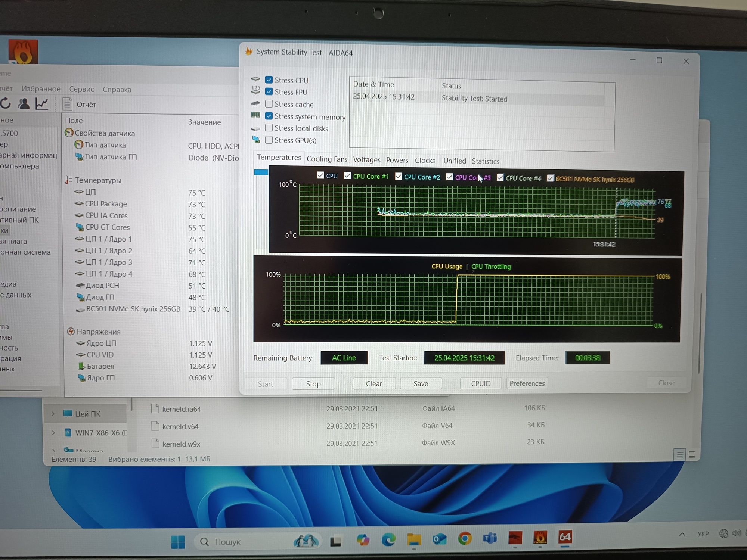This screenshot has width=747, height=560.
Task: Select the ЦП temperature sensor icon
Action: tap(79, 192)
